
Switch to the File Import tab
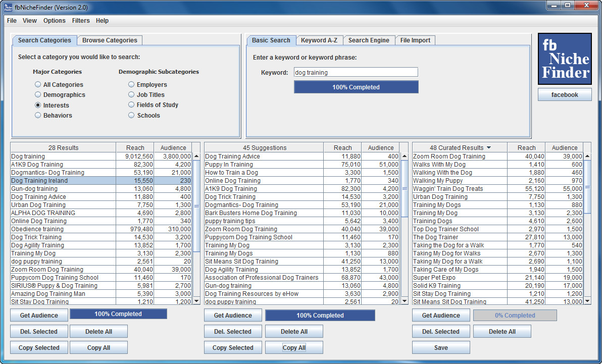415,40
